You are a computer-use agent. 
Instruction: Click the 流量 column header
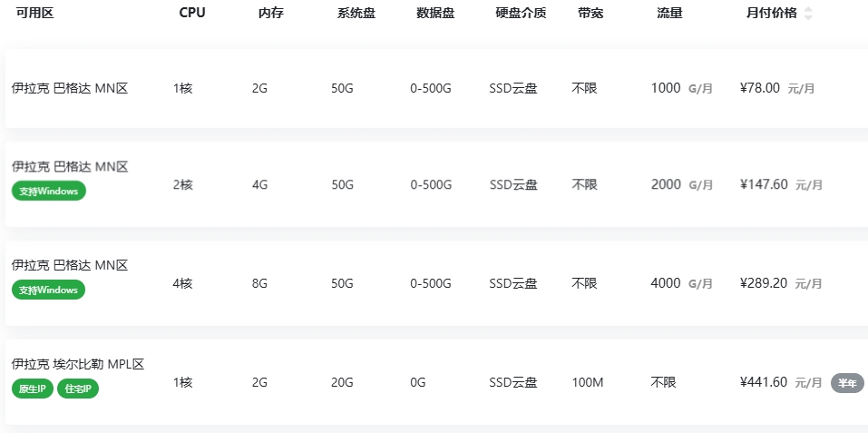point(670,14)
